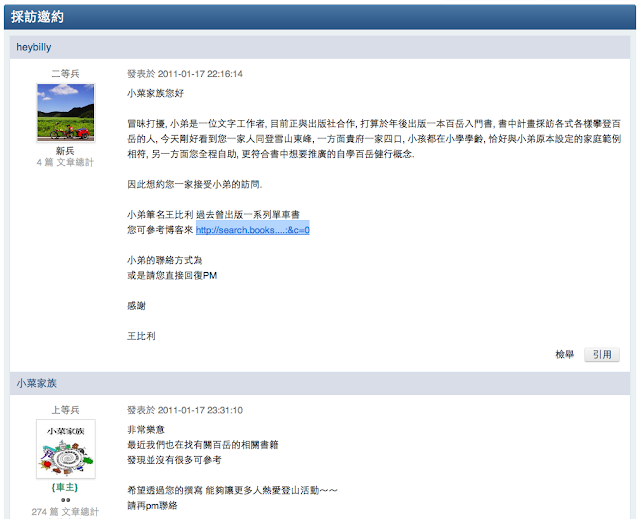Click the '請再pm聯絡' line
The width and height of the screenshot is (640, 519).
pyautogui.click(x=153, y=506)
